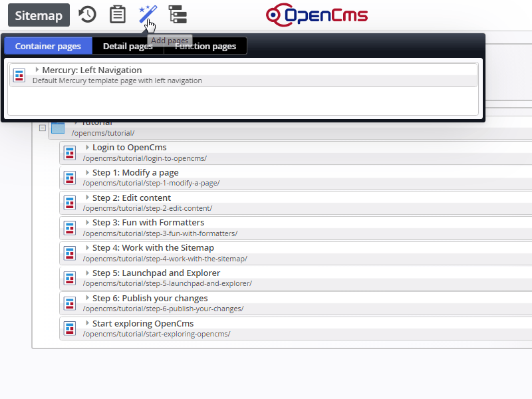Screen dimensions: 532x399
Task: Click the OpenCms logo
Action: pos(317,15)
